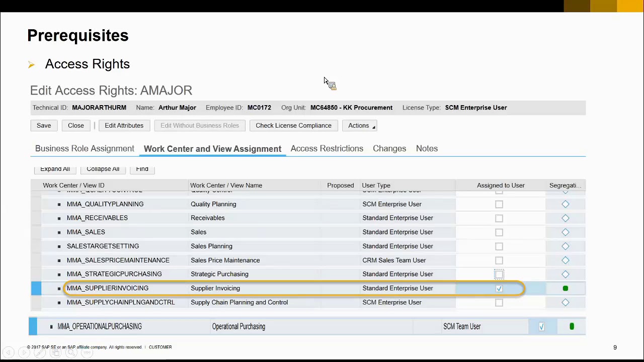Click the Expand All button
Image resolution: width=644 pixels, height=362 pixels.
[x=55, y=169]
